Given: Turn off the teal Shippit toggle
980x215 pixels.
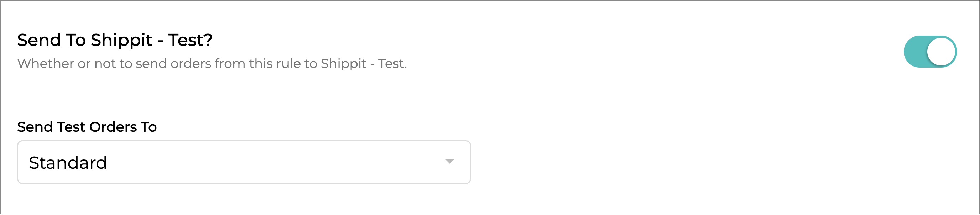Looking at the screenshot, I should pyautogui.click(x=930, y=52).
